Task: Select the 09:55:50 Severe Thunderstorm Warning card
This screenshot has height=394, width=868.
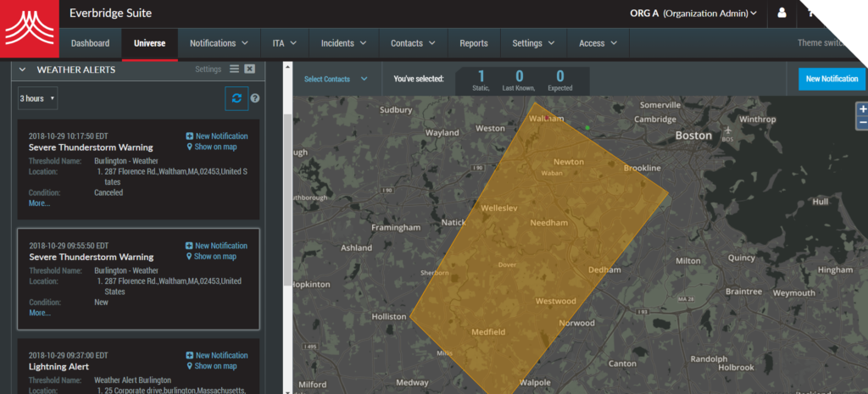Action: pyautogui.click(x=138, y=279)
